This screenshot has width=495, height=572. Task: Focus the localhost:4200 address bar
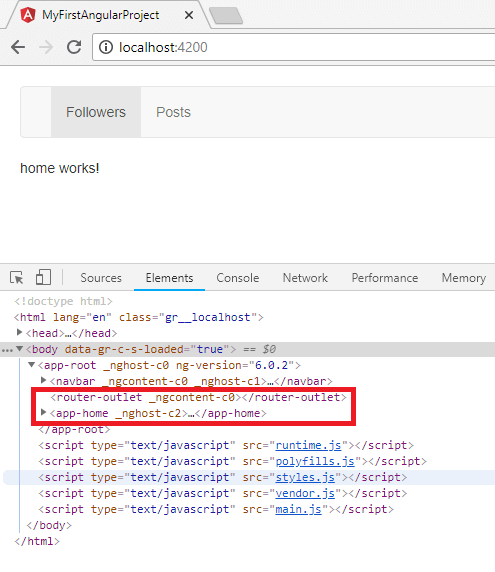coord(294,47)
